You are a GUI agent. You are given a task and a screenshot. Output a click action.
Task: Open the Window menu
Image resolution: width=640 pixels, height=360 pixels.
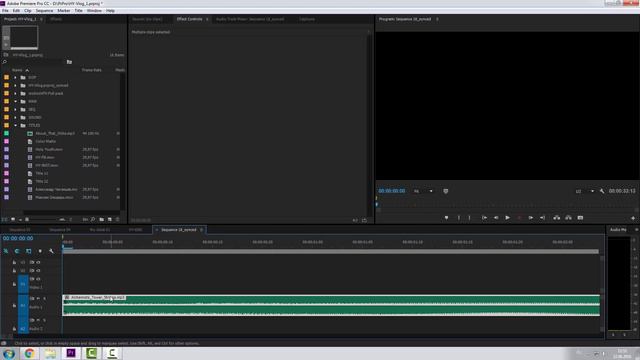coord(94,11)
